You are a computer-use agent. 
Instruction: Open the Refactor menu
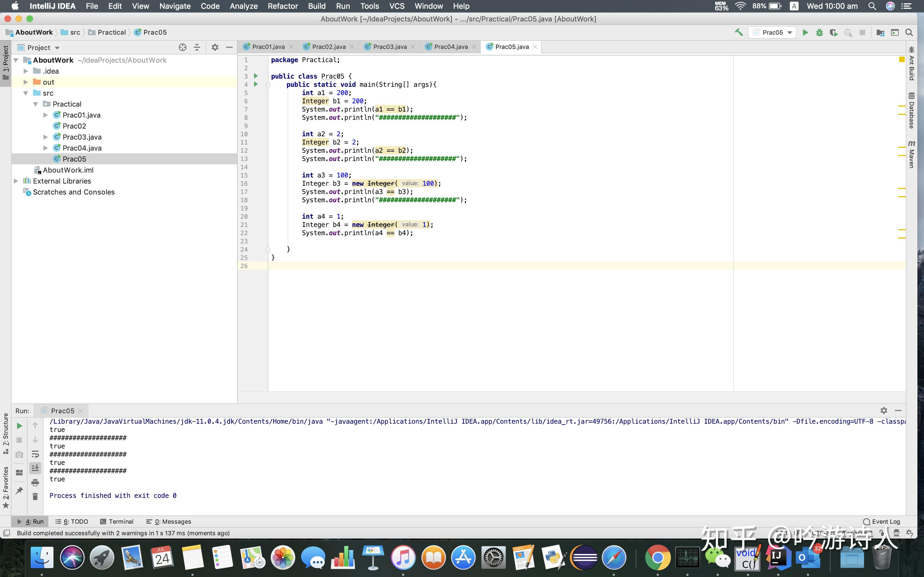pos(282,6)
